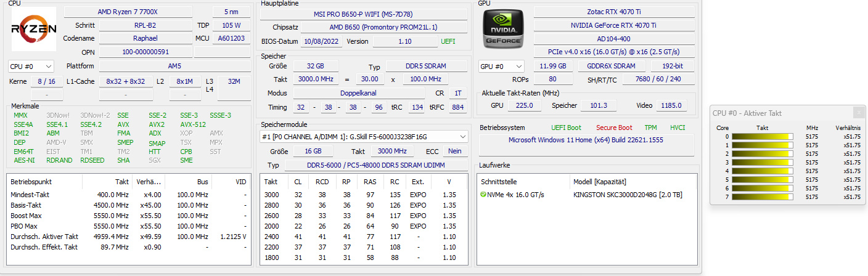Click the Doppelkanal Modus field
This screenshot has height=276, width=868.
358,93
